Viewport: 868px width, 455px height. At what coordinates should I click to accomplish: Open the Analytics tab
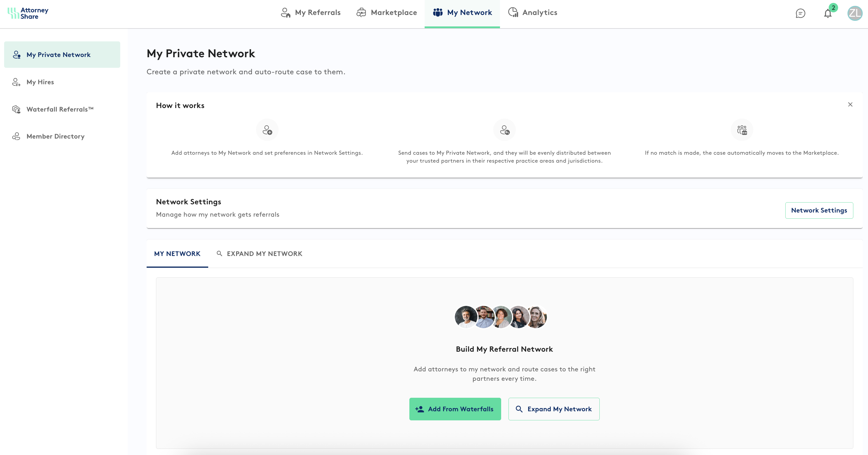[533, 13]
